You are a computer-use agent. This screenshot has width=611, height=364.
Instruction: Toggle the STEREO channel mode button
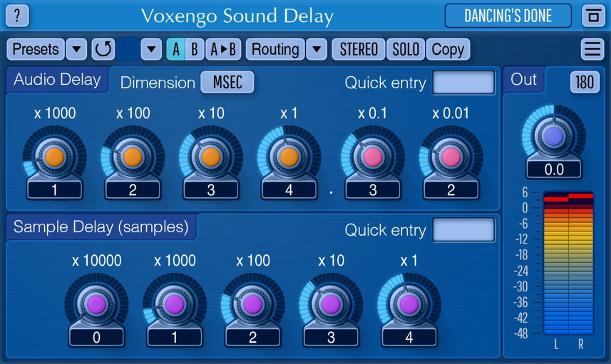359,49
